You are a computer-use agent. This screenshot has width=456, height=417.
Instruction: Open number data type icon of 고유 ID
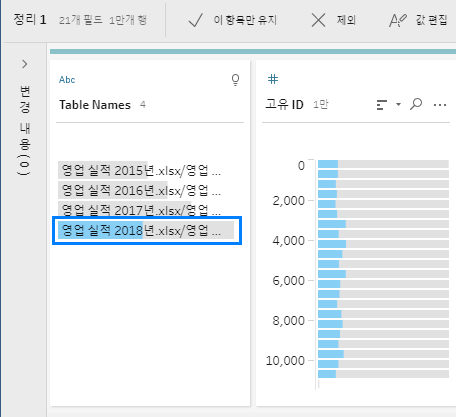click(x=273, y=79)
